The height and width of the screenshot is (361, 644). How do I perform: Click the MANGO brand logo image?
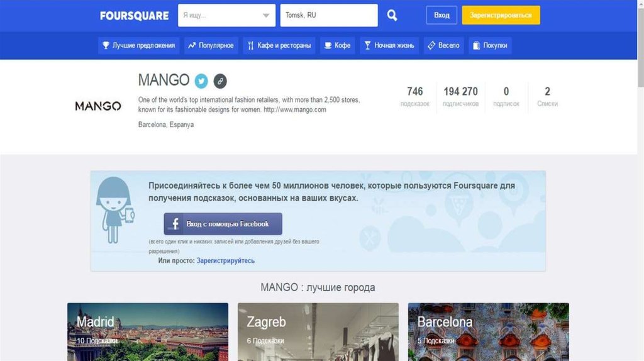click(x=97, y=106)
